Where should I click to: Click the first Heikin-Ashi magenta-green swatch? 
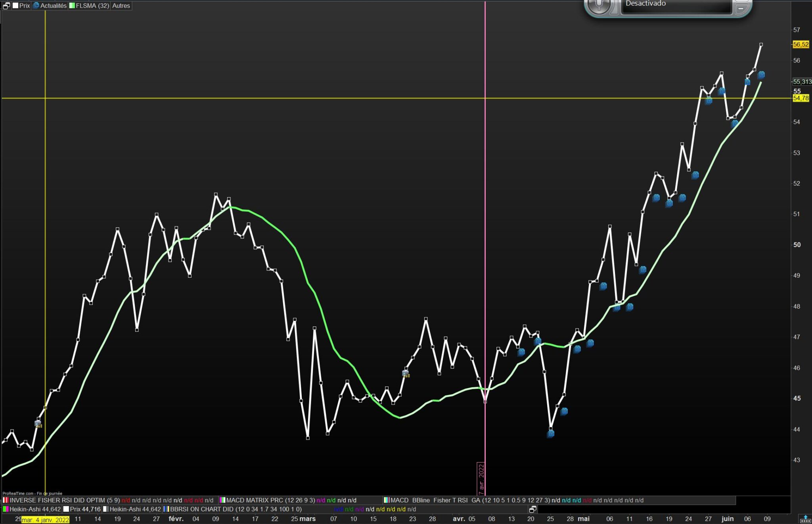point(6,509)
